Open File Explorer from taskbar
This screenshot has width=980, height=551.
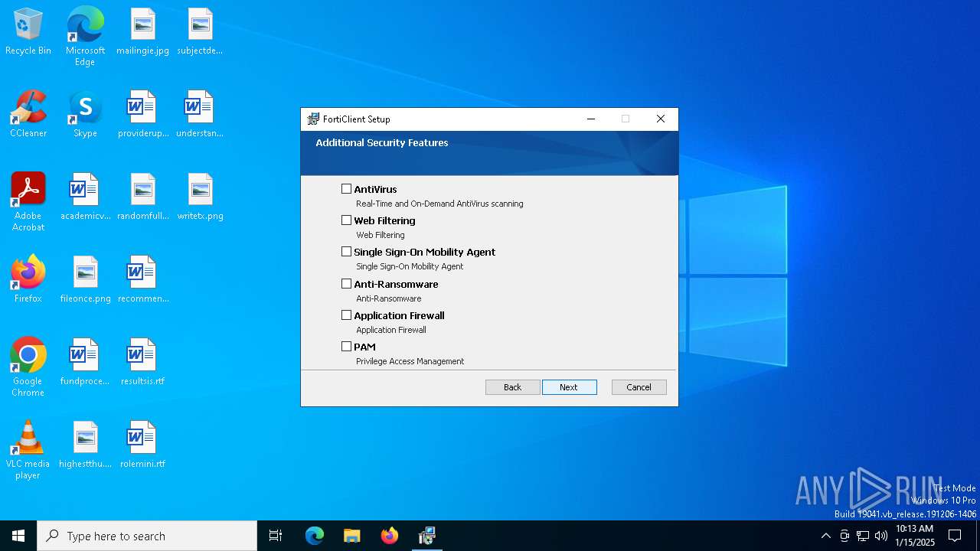coord(351,536)
